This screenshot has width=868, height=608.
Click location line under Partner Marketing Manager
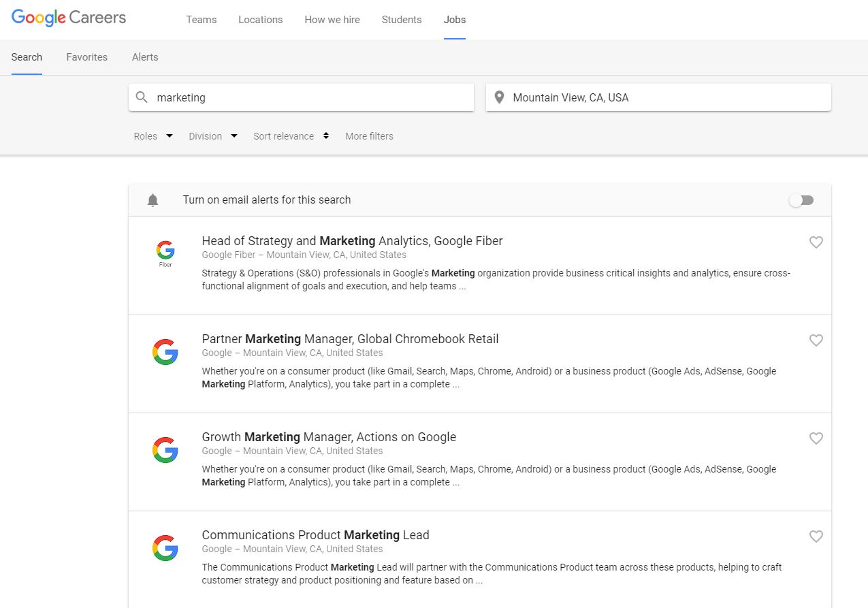tap(292, 353)
